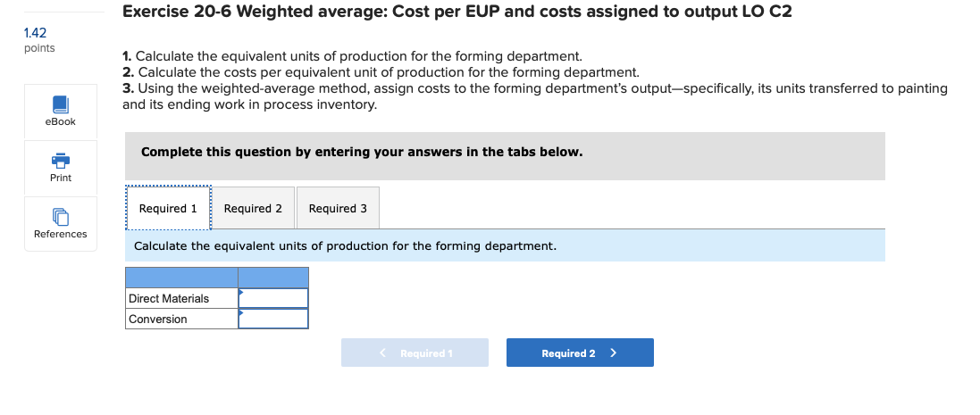Click the Direct Materials answer field
The width and height of the screenshot is (980, 415).
pos(273,298)
